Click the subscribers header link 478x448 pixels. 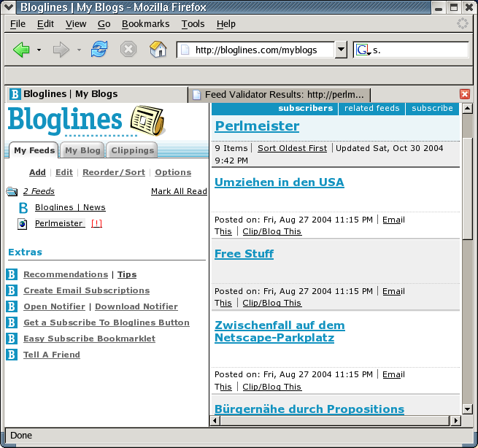pos(306,108)
